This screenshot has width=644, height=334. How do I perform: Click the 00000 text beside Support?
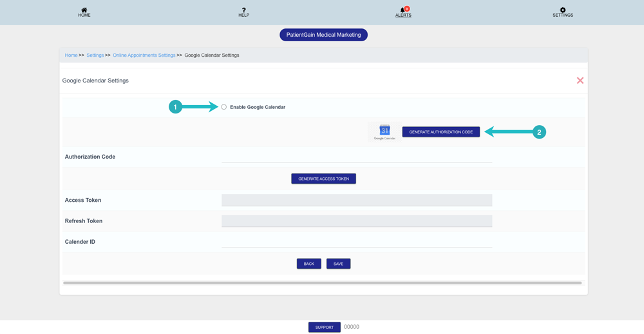[352, 327]
